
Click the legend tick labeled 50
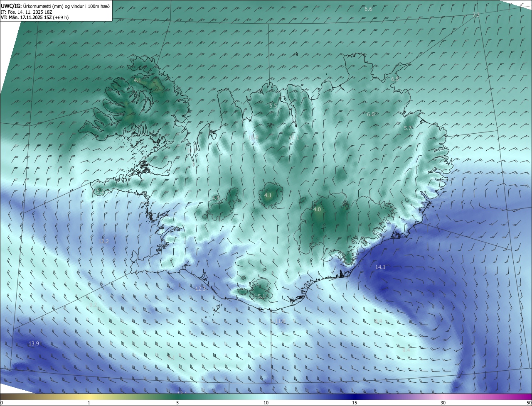(x=529, y=403)
